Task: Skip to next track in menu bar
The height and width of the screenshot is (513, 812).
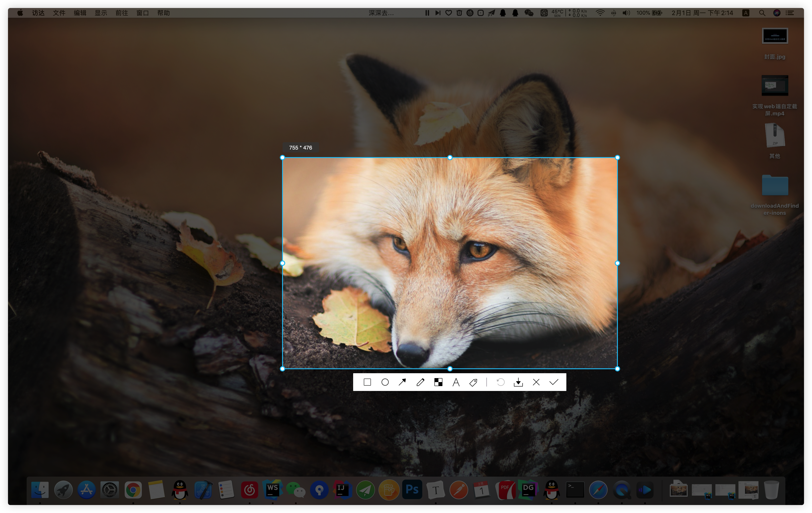Action: (438, 13)
